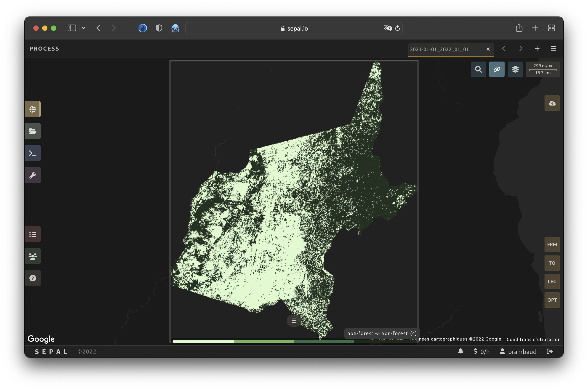The width and height of the screenshot is (588, 390).
Task: Toggle Safari sidebar visibility
Action: tap(72, 28)
